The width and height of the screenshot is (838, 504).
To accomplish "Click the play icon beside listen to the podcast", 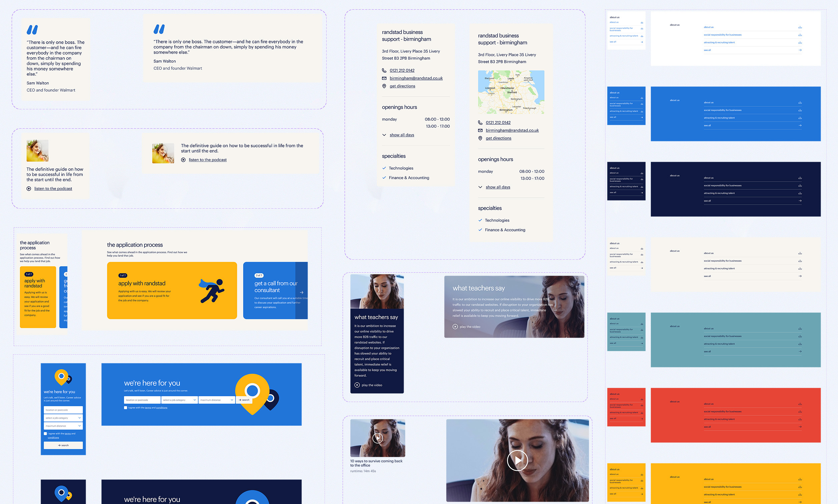I will coord(29,188).
